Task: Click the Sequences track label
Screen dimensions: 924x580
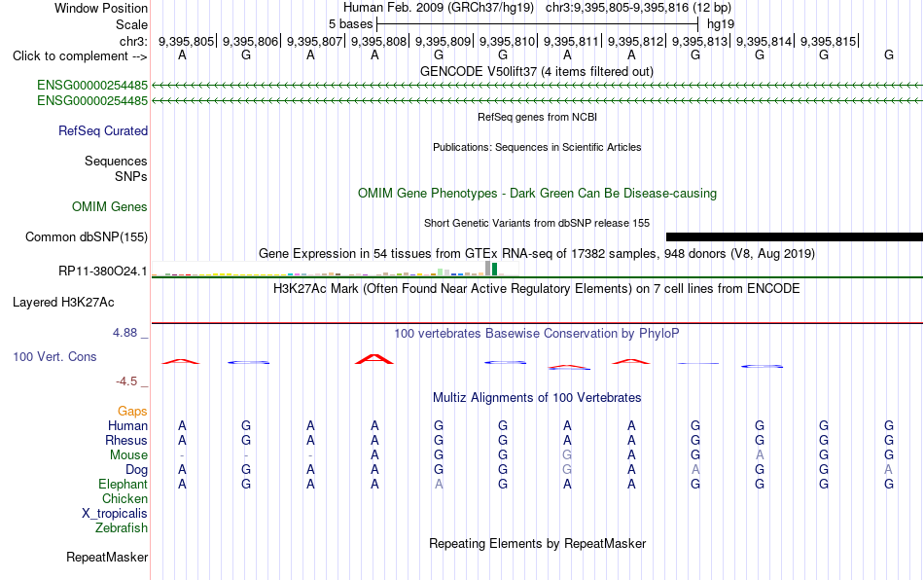Action: 116,161
